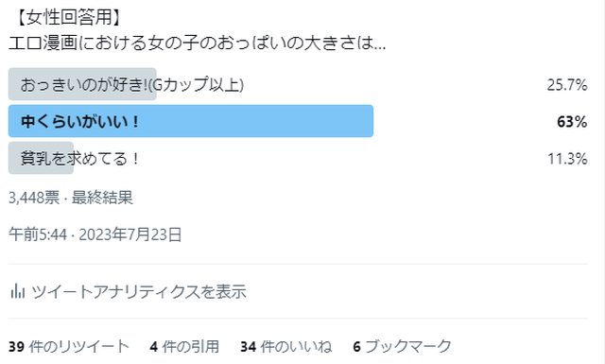Open the 午前5:44 timestamp link
Screen dimensions: 605x364
[x=38, y=234]
